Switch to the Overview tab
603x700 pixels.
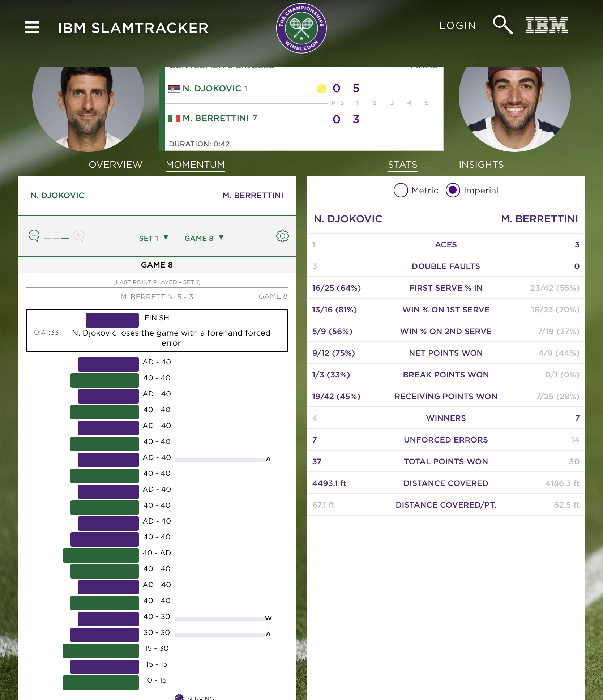click(116, 165)
